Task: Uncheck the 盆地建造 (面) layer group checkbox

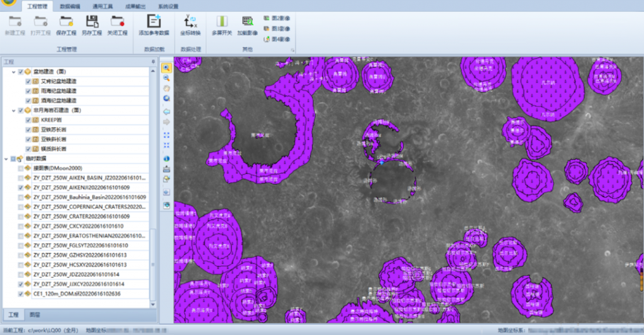Action: tap(21, 72)
